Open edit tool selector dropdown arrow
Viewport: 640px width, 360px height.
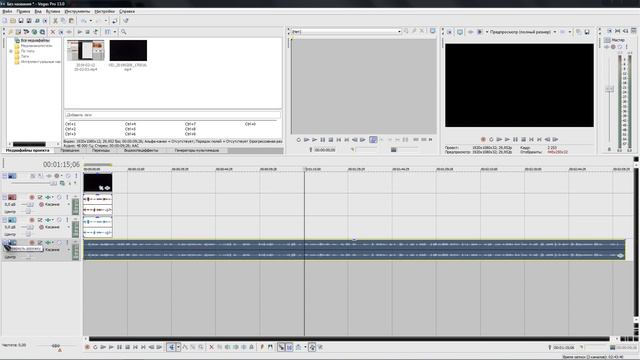tap(178, 347)
